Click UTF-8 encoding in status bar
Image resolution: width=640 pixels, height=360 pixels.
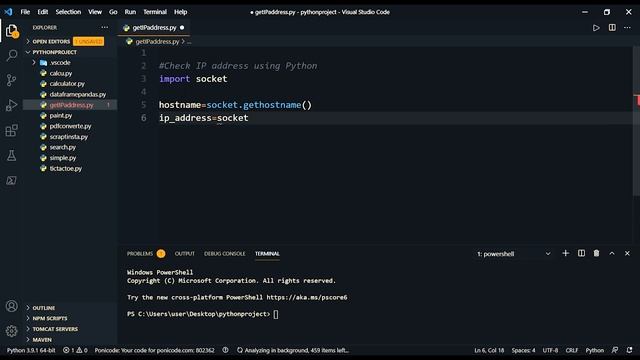[550, 350]
